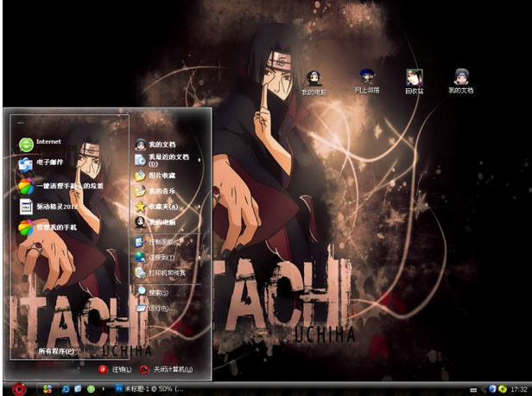Open 我最近的文档 submenu entry

161,160
